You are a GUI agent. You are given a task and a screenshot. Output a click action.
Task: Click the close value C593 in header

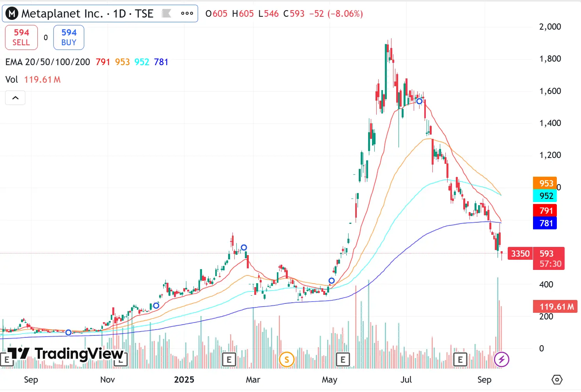(x=294, y=14)
